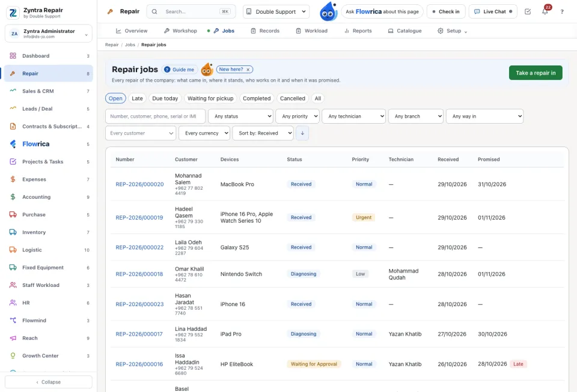Viewport: 577px width, 392px height.
Task: Show jobs Due today
Action: (x=165, y=98)
